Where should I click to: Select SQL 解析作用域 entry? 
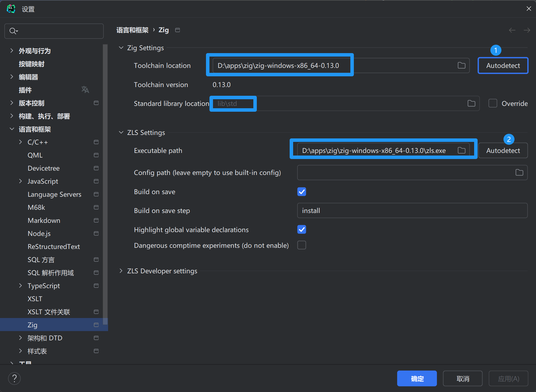click(x=51, y=273)
